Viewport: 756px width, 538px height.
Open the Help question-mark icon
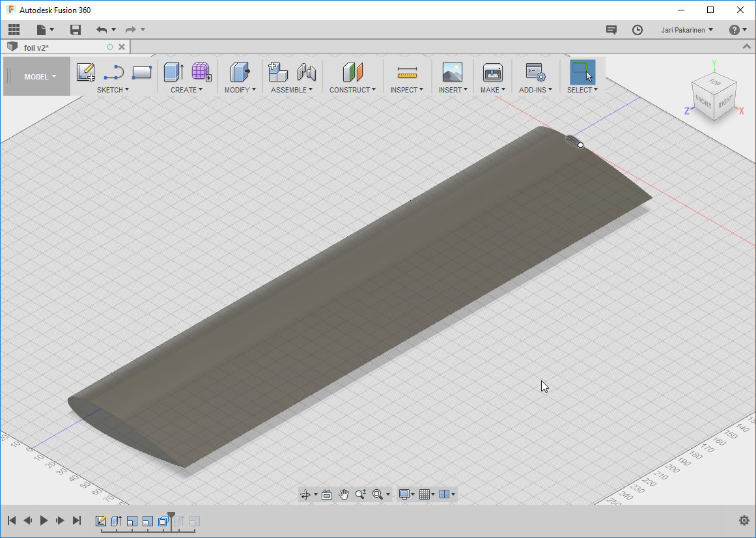coord(734,30)
